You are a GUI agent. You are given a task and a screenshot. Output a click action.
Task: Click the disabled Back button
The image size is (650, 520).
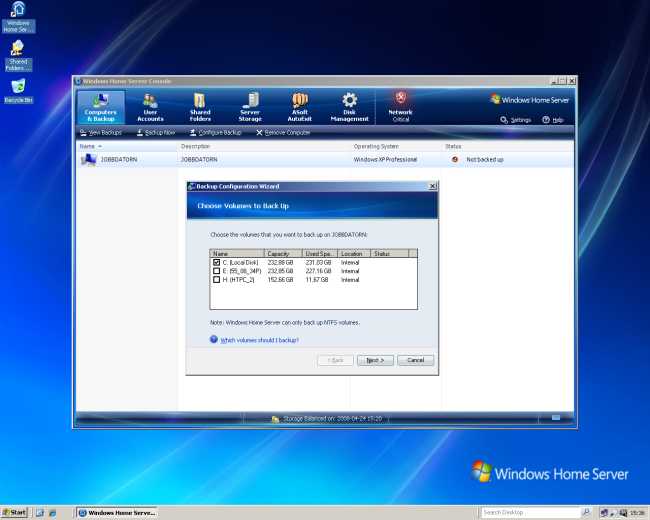(335, 360)
